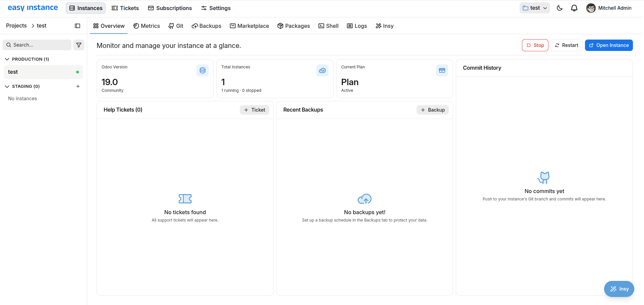Add a new staging instance
644x305 pixels.
78,86
